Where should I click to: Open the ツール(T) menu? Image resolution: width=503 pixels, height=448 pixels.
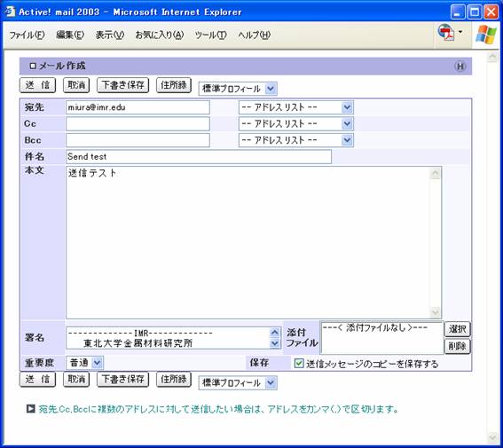(x=211, y=35)
